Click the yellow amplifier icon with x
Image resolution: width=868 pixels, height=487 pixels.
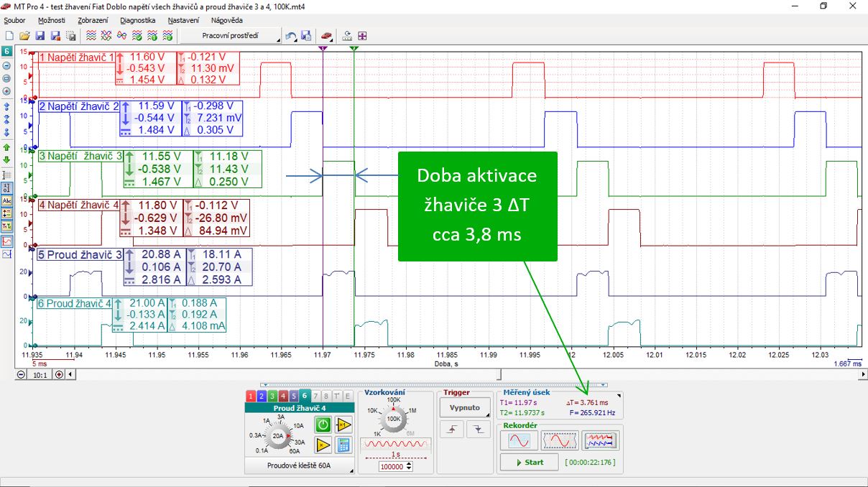[x=323, y=445]
